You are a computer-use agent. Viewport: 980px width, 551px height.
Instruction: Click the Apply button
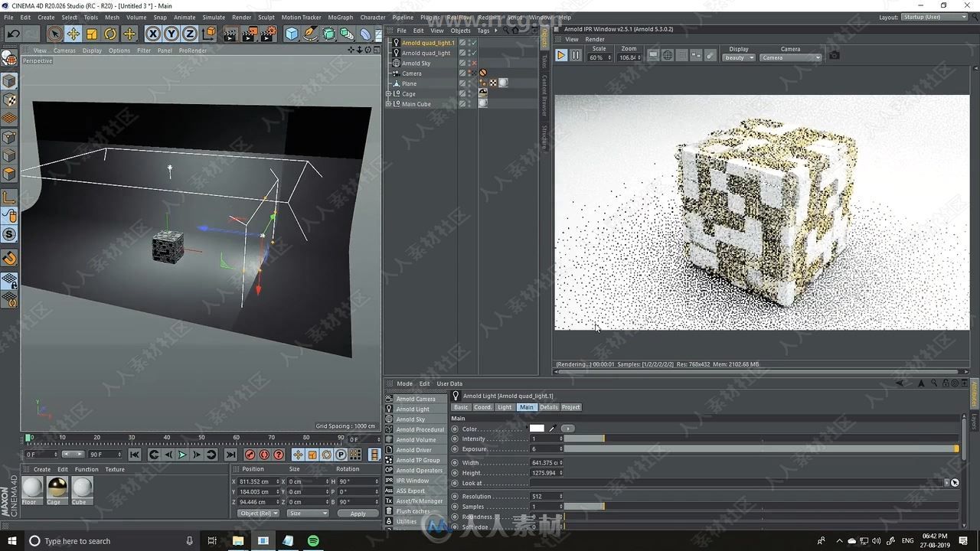(x=358, y=514)
